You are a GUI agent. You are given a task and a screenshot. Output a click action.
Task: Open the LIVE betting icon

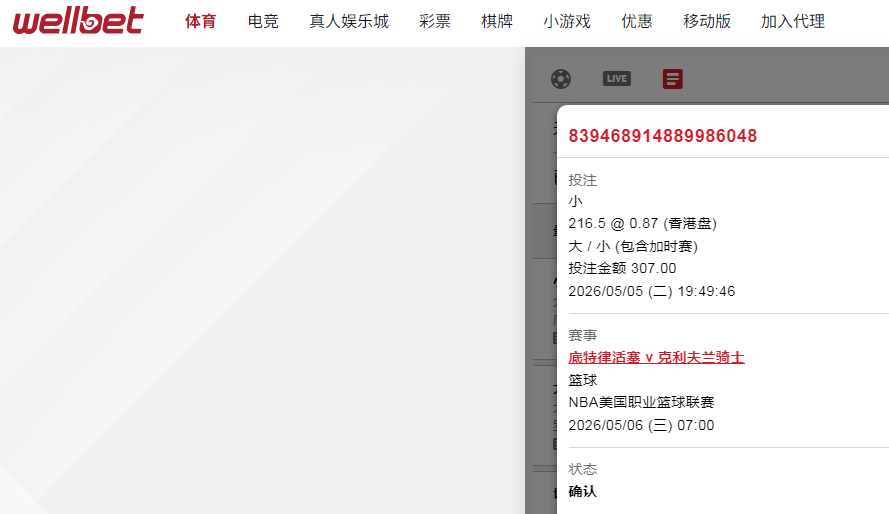point(617,79)
